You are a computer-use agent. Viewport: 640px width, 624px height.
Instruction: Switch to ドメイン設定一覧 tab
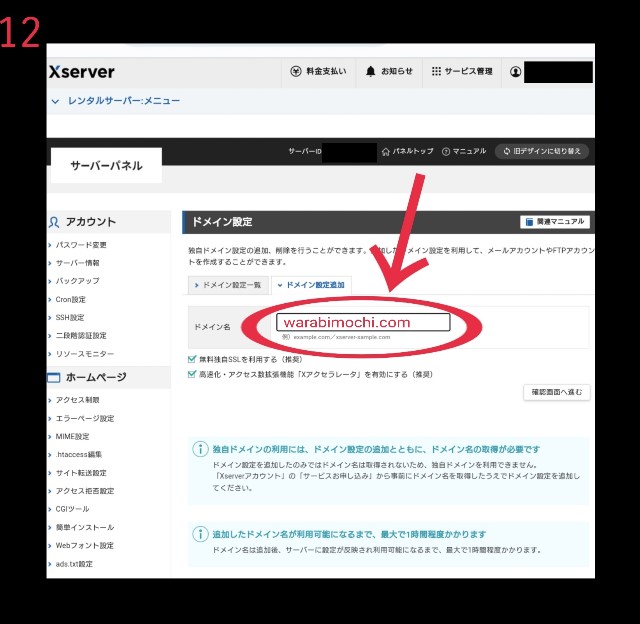click(228, 285)
